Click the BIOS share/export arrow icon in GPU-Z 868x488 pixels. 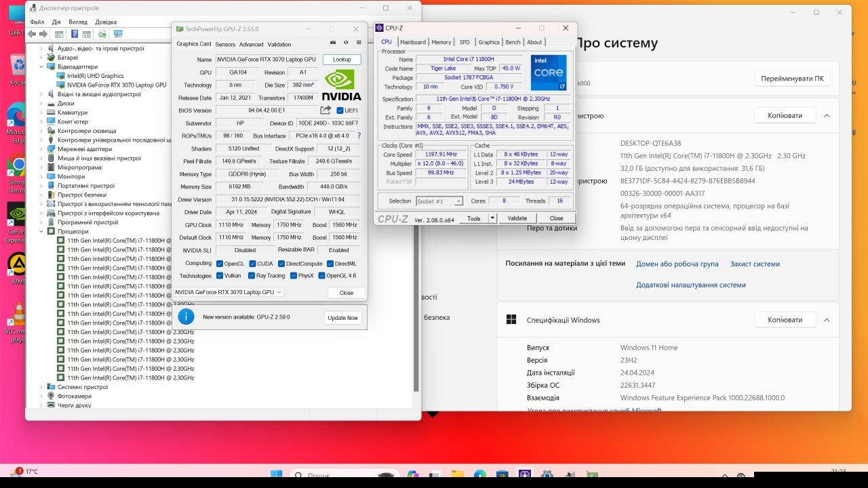pos(325,110)
